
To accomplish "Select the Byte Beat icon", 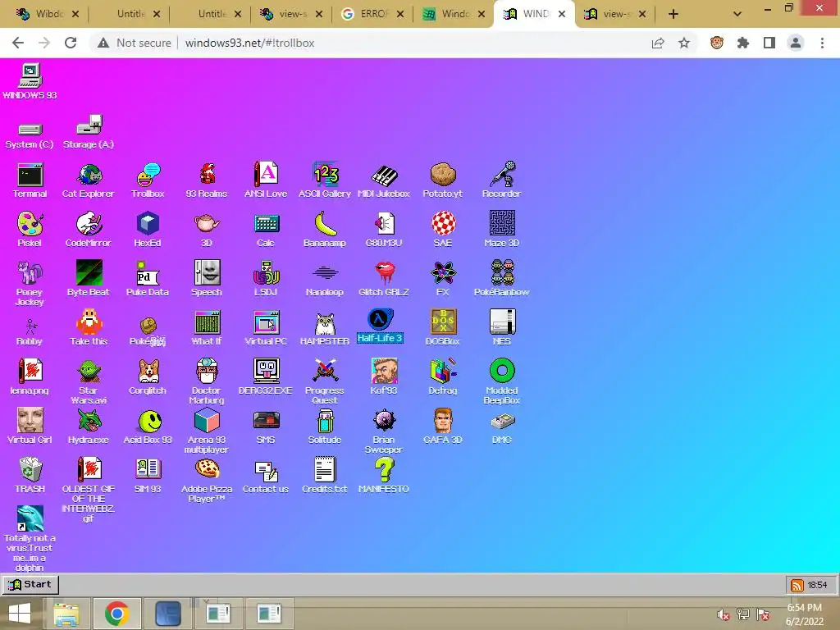I will click(x=89, y=279).
